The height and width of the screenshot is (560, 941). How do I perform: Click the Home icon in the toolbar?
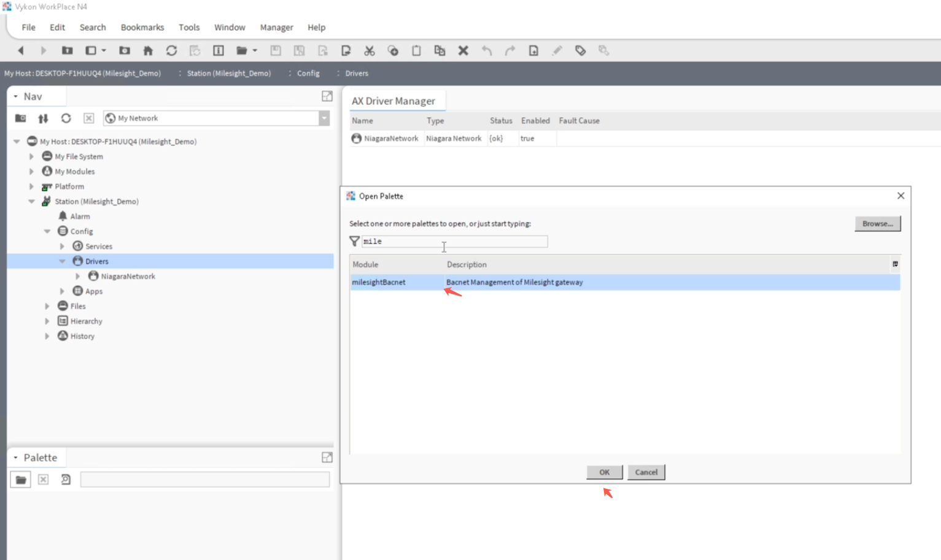tap(148, 51)
